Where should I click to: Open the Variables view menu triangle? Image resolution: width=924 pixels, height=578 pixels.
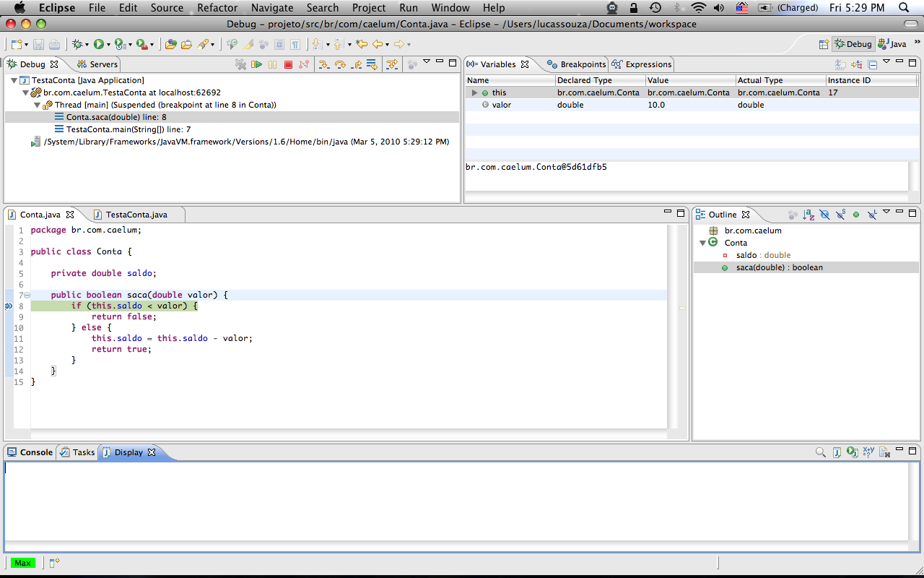point(886,61)
